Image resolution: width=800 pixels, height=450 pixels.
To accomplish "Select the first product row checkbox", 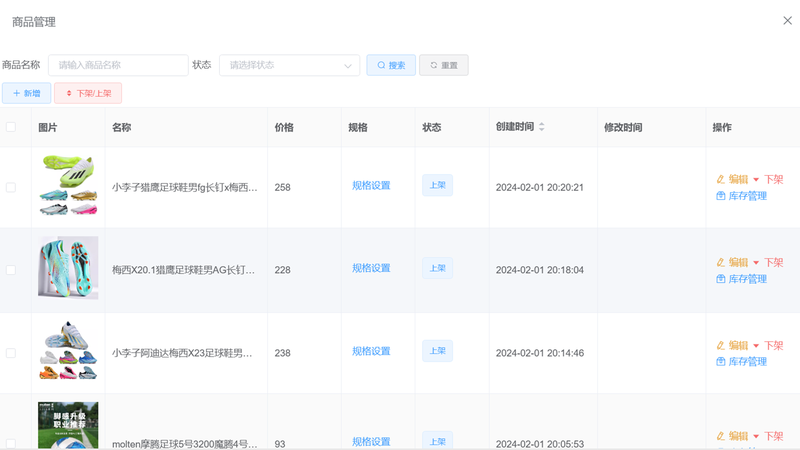I will pyautogui.click(x=11, y=187).
